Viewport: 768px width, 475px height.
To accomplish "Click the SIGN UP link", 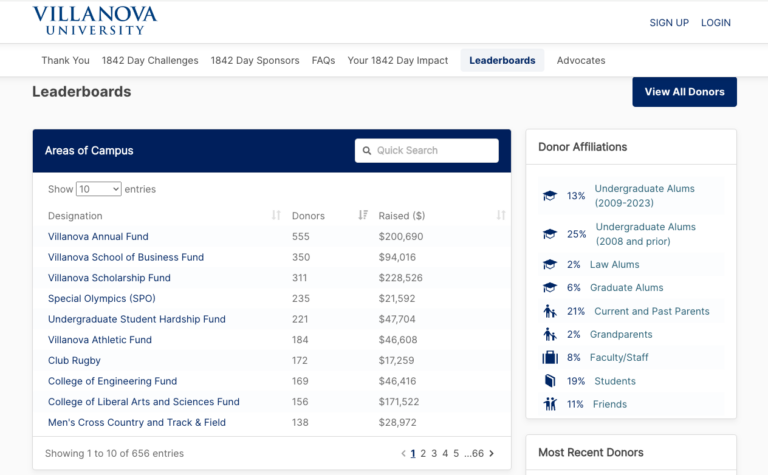I will click(x=669, y=23).
